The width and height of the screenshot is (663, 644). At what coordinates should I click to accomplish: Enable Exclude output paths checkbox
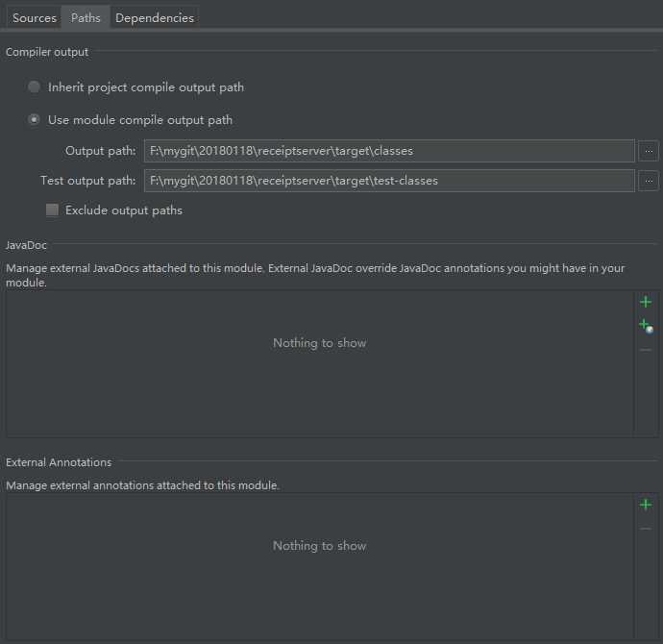[x=52, y=210]
